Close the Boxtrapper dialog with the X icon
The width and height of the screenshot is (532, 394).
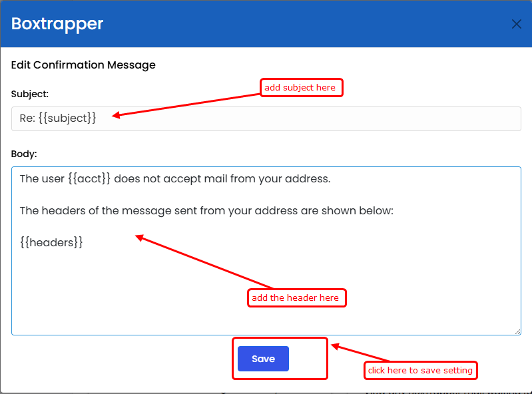[517, 24]
